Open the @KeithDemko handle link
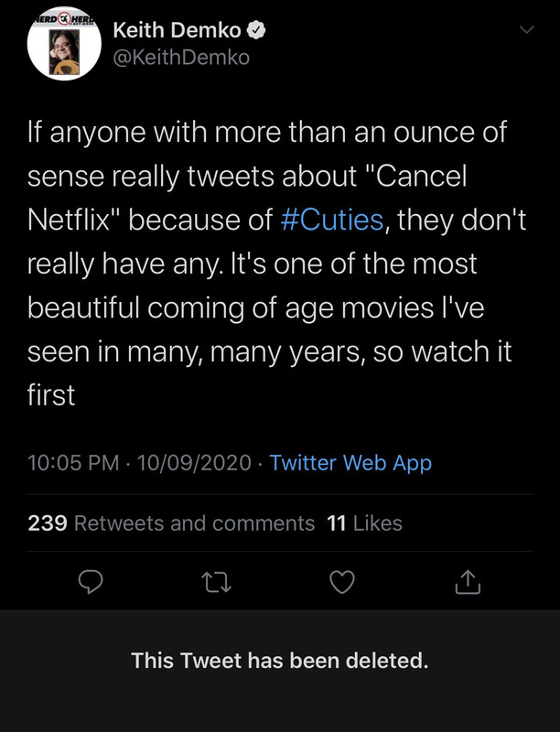The height and width of the screenshot is (732, 560). coord(180,58)
